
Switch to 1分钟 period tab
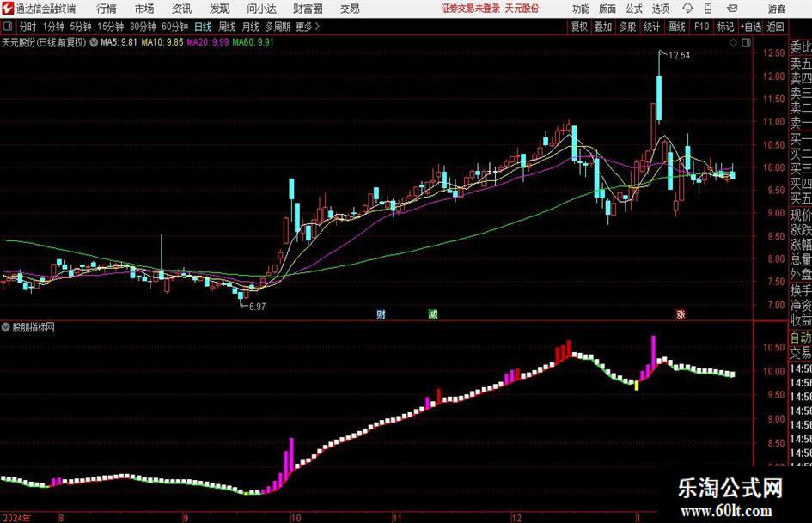(53, 27)
